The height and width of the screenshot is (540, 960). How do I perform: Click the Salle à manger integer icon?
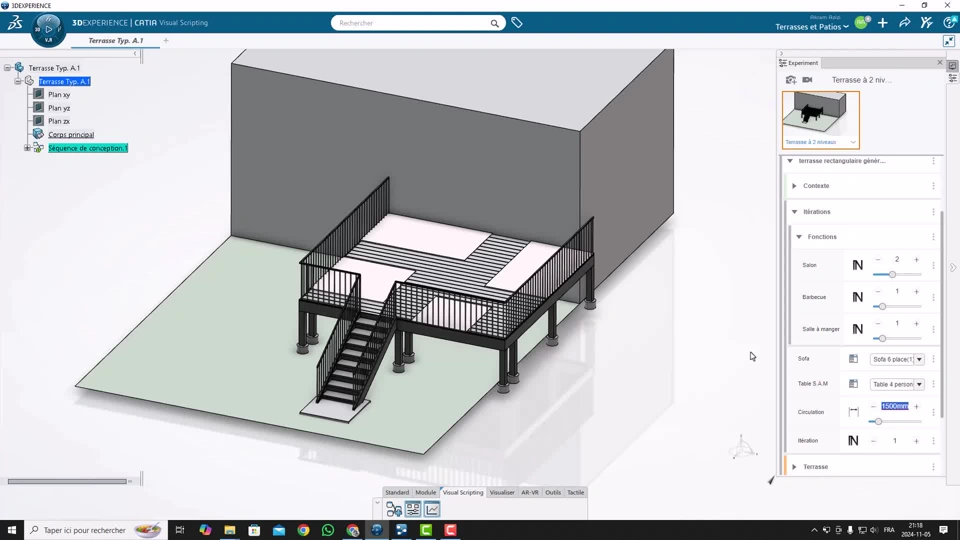point(857,329)
